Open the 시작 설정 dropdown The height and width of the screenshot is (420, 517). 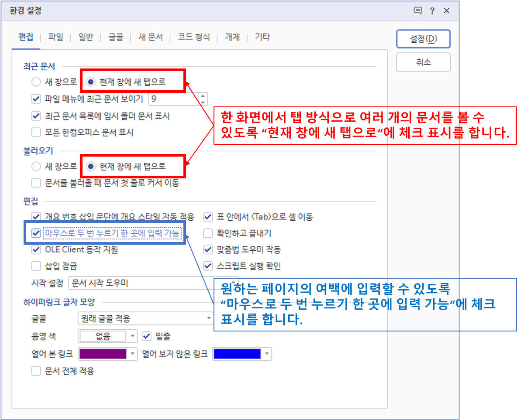(153, 283)
